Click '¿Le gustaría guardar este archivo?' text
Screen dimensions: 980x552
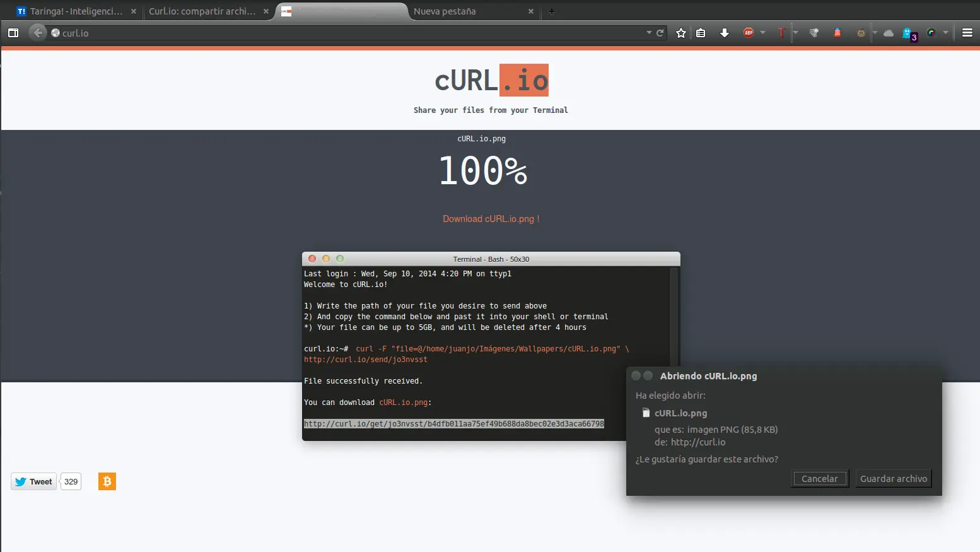pos(707,459)
